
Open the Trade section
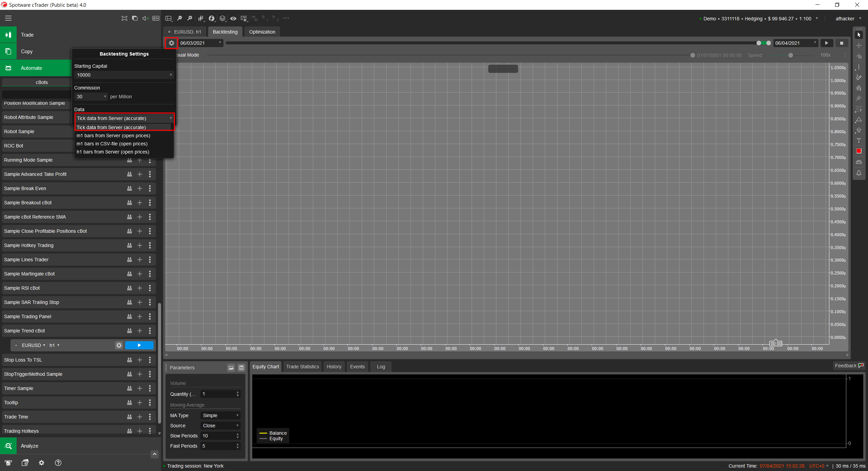(x=80, y=35)
